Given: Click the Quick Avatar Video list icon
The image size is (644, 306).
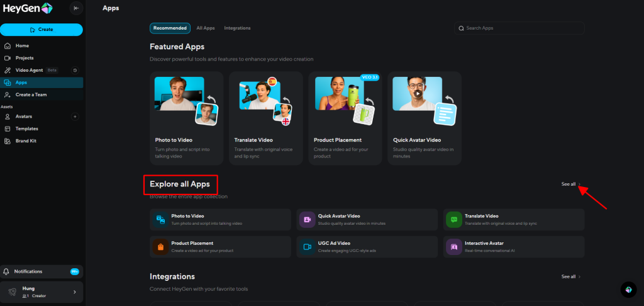Looking at the screenshot, I should pos(307,219).
